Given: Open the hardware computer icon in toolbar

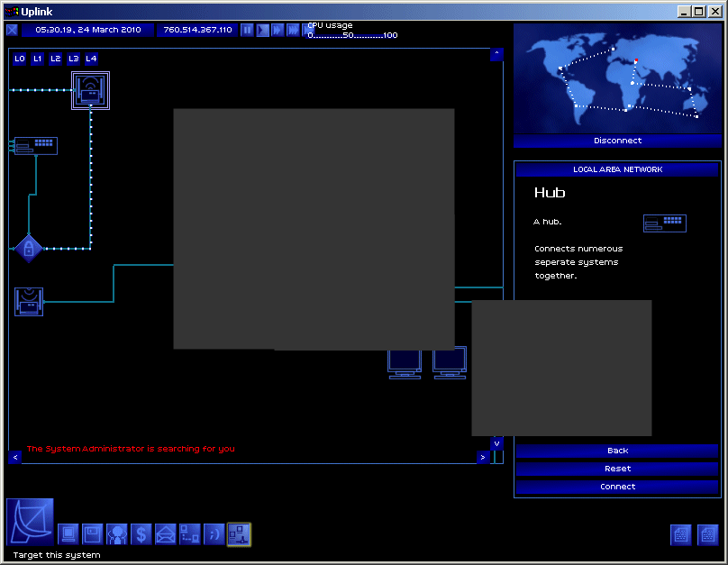Looking at the screenshot, I should click(68, 534).
